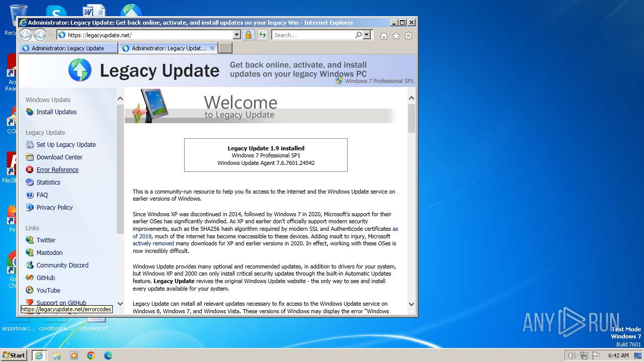The height and width of the screenshot is (362, 644).
Task: Click the Search input box
Action: (x=313, y=35)
